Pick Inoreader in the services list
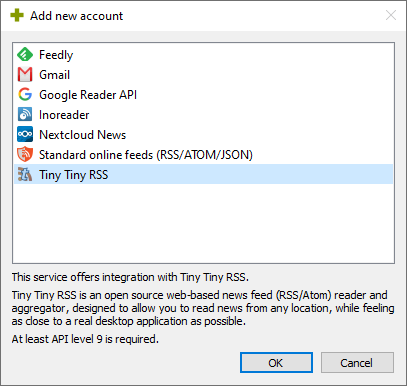The height and width of the screenshot is (386, 407). click(204, 115)
